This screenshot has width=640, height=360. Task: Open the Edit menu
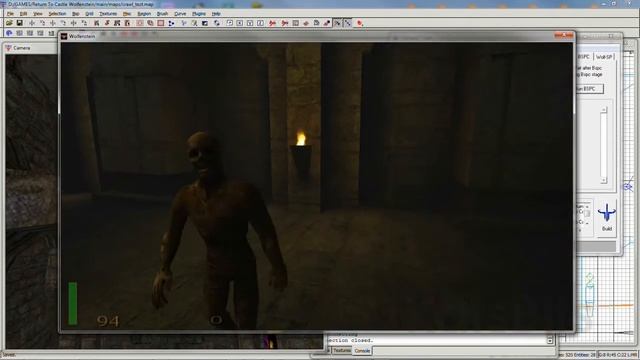pyautogui.click(x=24, y=13)
